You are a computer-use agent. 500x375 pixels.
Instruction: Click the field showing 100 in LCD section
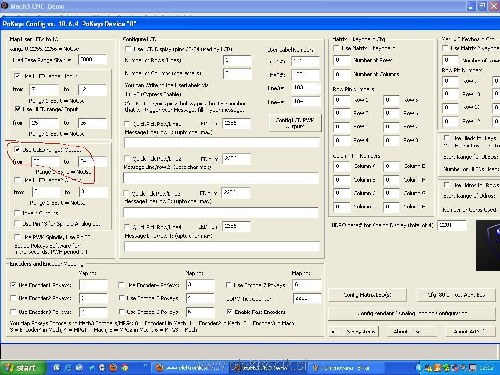(x=306, y=88)
